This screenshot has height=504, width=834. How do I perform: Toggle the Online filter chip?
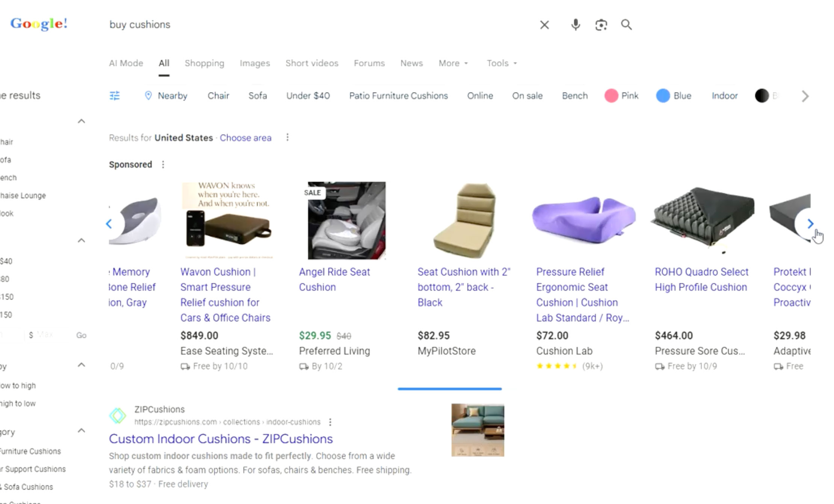point(480,96)
